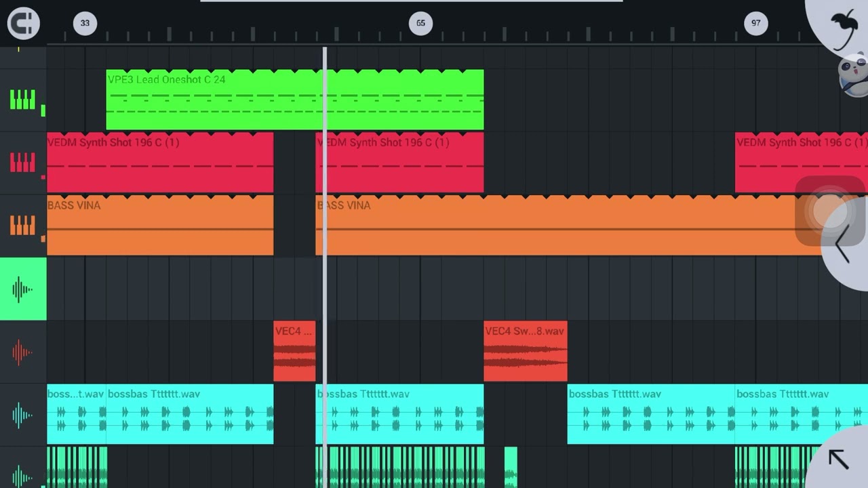Select the 'VEC4 Sw...8.wav' audio clip
This screenshot has width=868, height=488.
(x=526, y=352)
